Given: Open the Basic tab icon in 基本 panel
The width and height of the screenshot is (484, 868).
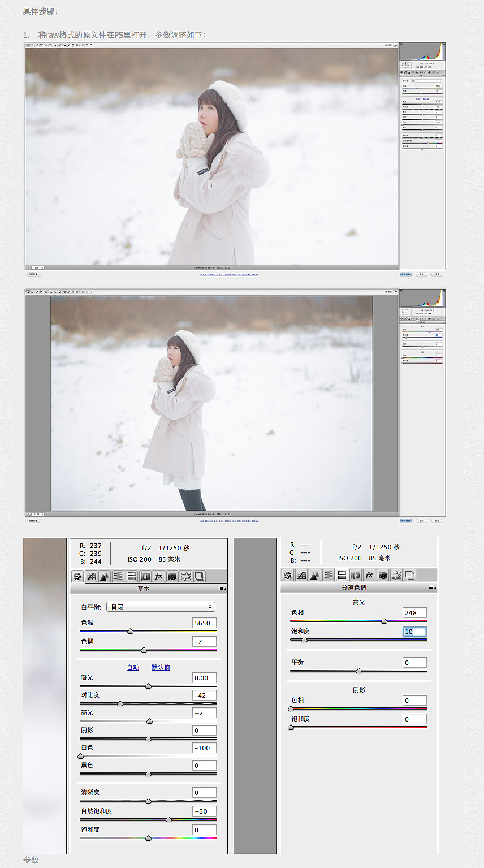Looking at the screenshot, I should click(x=77, y=576).
